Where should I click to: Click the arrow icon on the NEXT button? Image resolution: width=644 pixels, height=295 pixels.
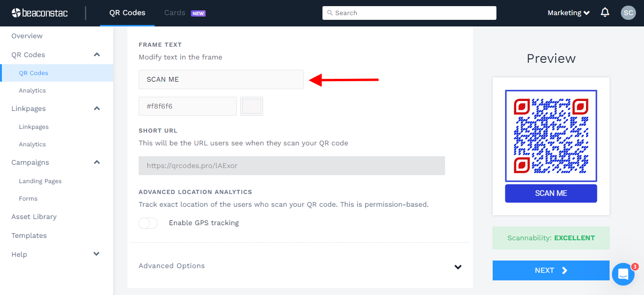(565, 270)
